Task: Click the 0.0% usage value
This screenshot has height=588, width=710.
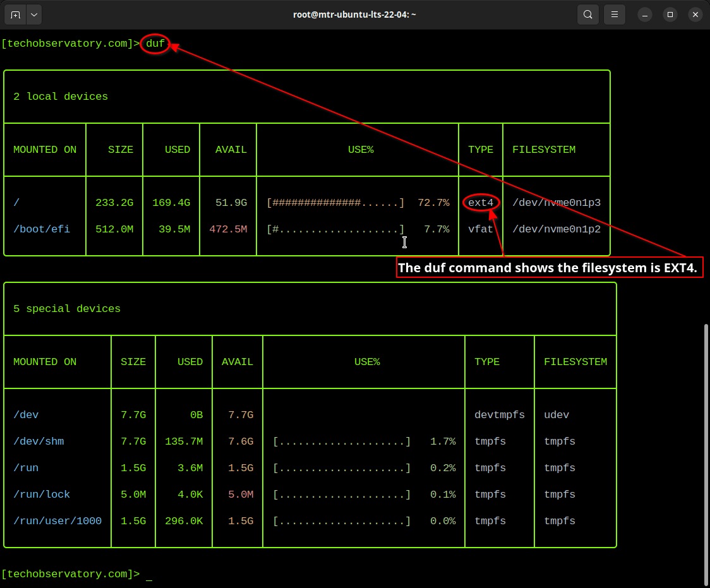Action: [443, 521]
